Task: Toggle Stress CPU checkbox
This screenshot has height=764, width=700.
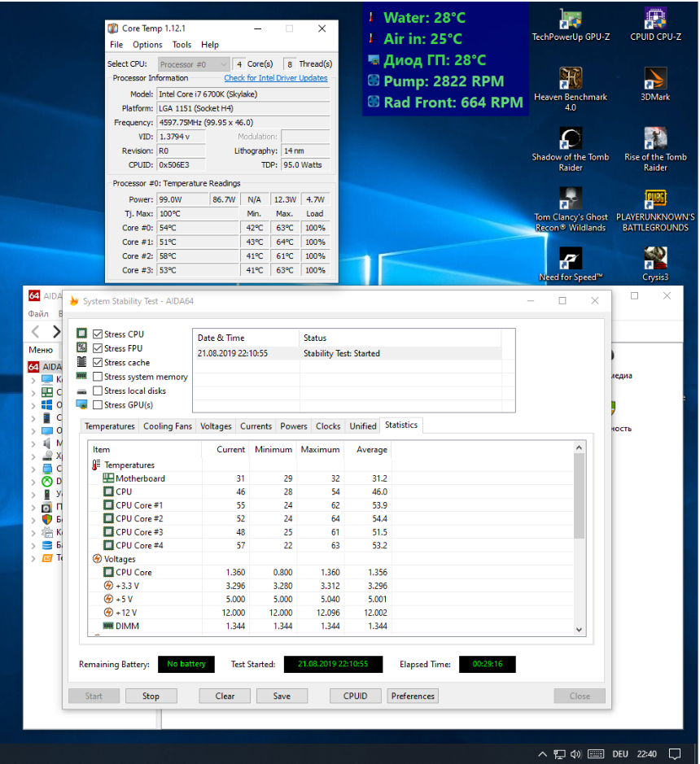Action: pos(98,334)
